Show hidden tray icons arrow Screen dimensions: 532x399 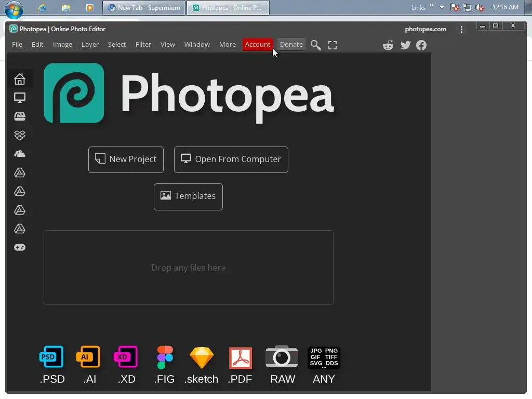tap(442, 7)
